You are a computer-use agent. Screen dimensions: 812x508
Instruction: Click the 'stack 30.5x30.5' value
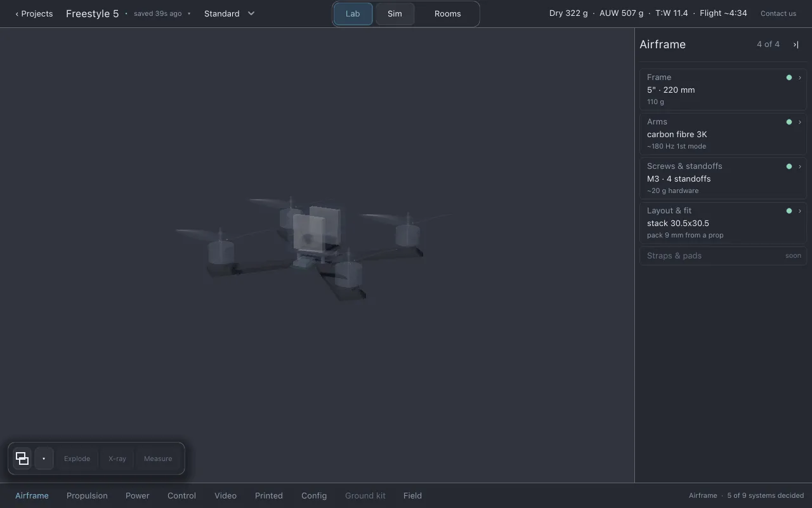click(678, 224)
